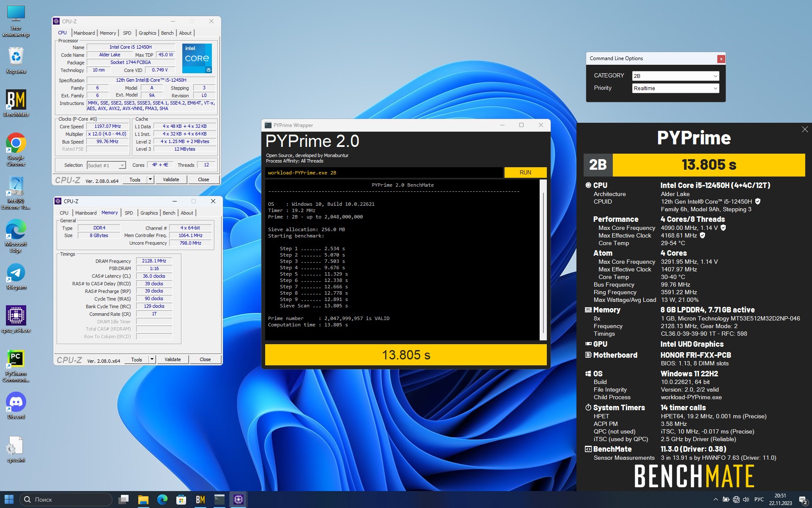Open the Priority dropdown showing Realtime

[x=675, y=88]
